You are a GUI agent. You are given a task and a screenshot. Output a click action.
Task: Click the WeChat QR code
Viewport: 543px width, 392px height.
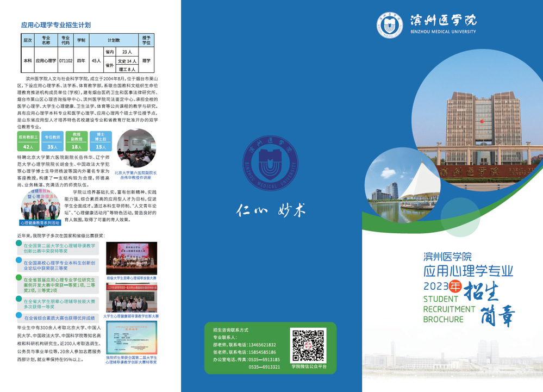pos(308,345)
